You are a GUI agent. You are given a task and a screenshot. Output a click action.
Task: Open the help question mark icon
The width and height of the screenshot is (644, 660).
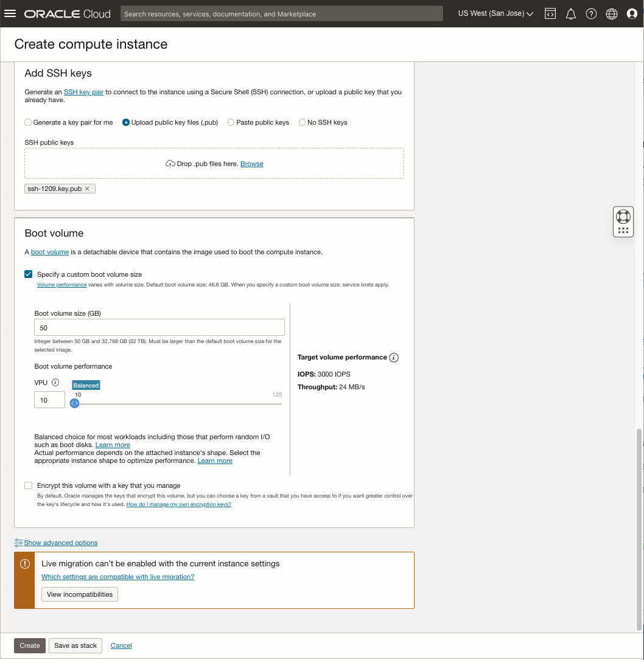coord(591,13)
